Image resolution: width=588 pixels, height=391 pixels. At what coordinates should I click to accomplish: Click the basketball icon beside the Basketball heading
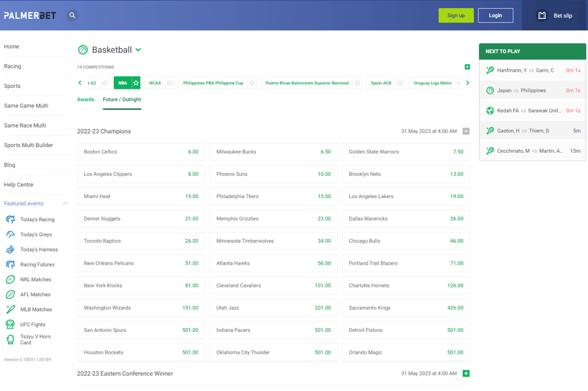click(x=83, y=50)
